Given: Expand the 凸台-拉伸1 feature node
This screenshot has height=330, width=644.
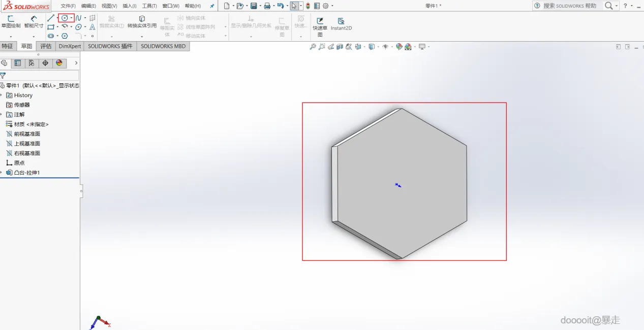Looking at the screenshot, I should [x=2, y=173].
